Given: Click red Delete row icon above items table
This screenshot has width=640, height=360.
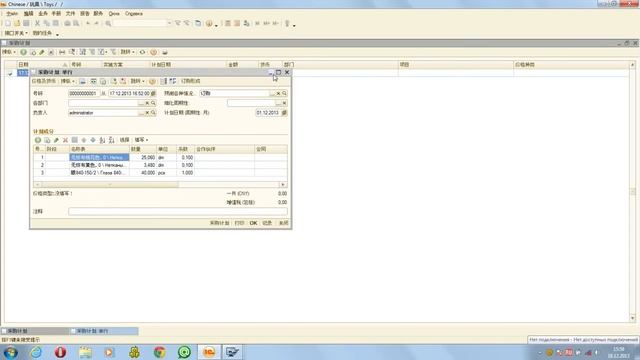Looking at the screenshot, I should coord(65,140).
